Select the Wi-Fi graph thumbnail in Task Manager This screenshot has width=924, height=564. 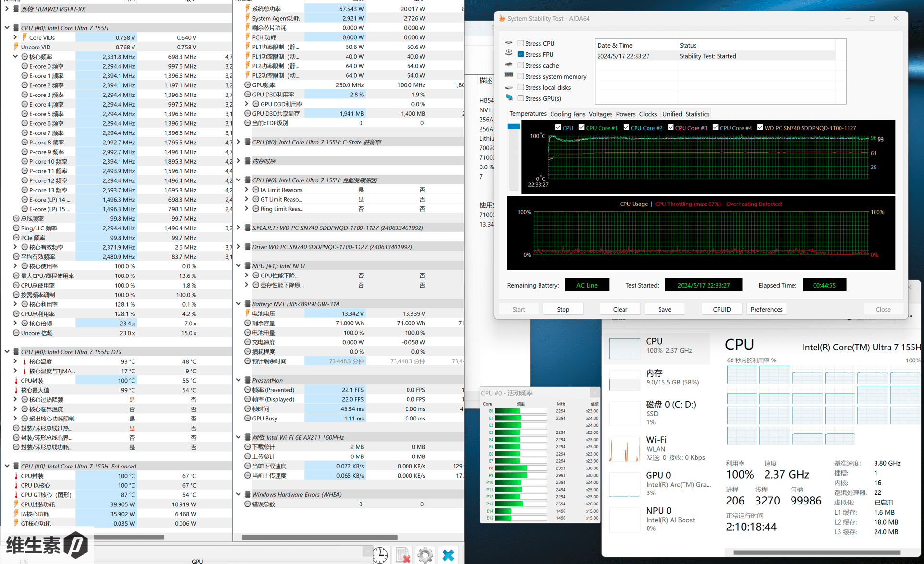point(624,448)
